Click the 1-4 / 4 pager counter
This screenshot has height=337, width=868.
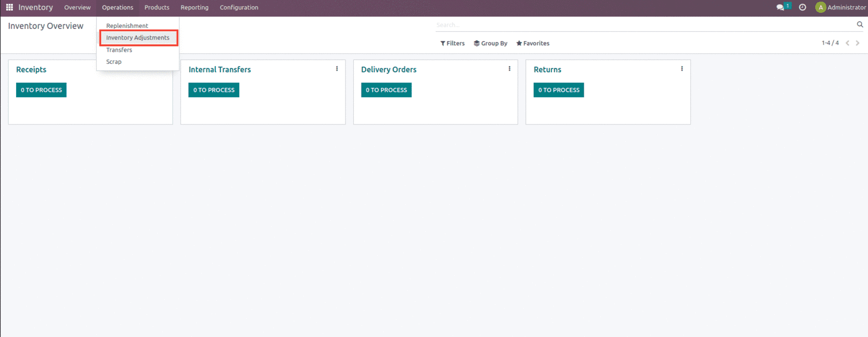(x=830, y=43)
